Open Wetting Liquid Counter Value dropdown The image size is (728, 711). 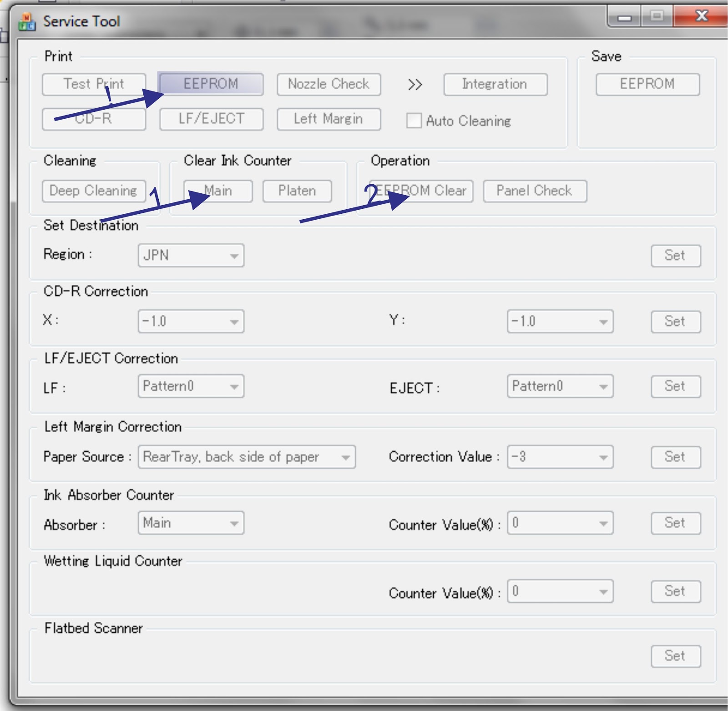[560, 591]
